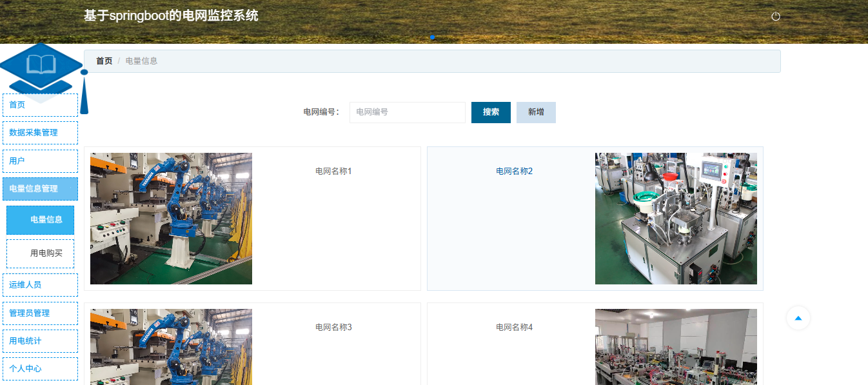Viewport: 868px width, 385px height.
Task: Focus the 电网编号 search input field
Action: pyautogui.click(x=408, y=112)
